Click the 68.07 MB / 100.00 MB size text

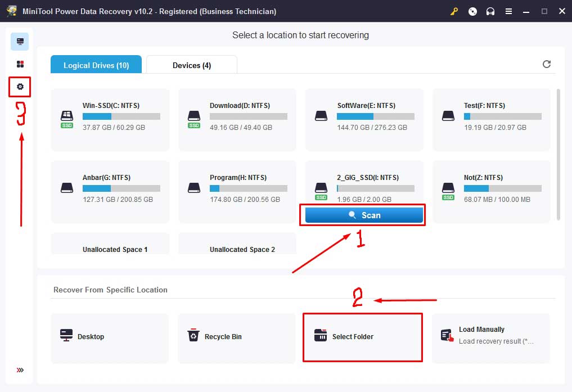(497, 200)
